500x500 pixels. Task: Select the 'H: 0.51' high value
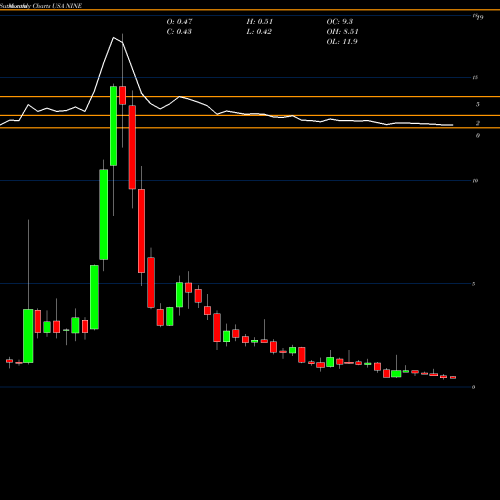click(260, 22)
